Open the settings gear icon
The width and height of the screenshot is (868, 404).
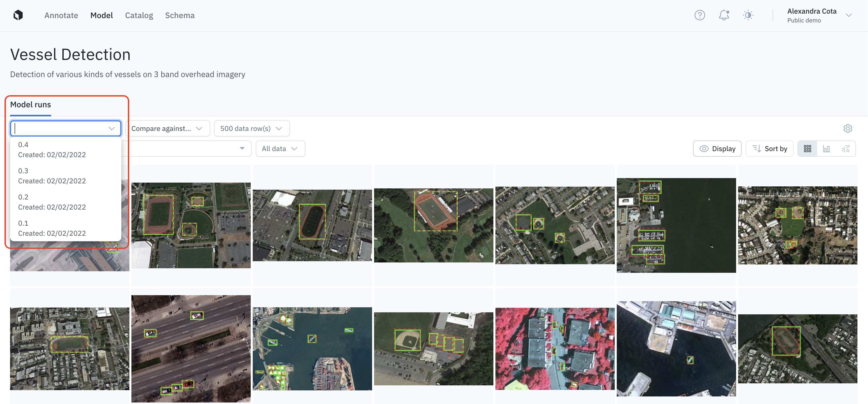coord(847,128)
